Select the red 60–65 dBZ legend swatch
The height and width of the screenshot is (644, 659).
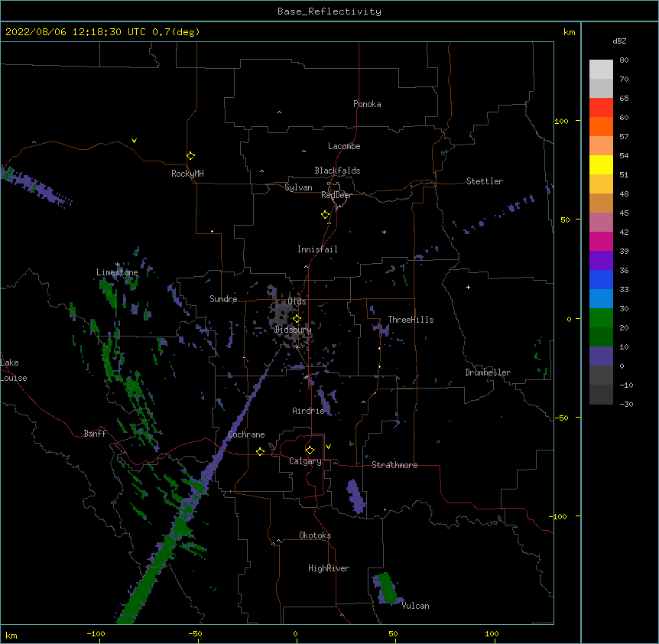pos(601,108)
